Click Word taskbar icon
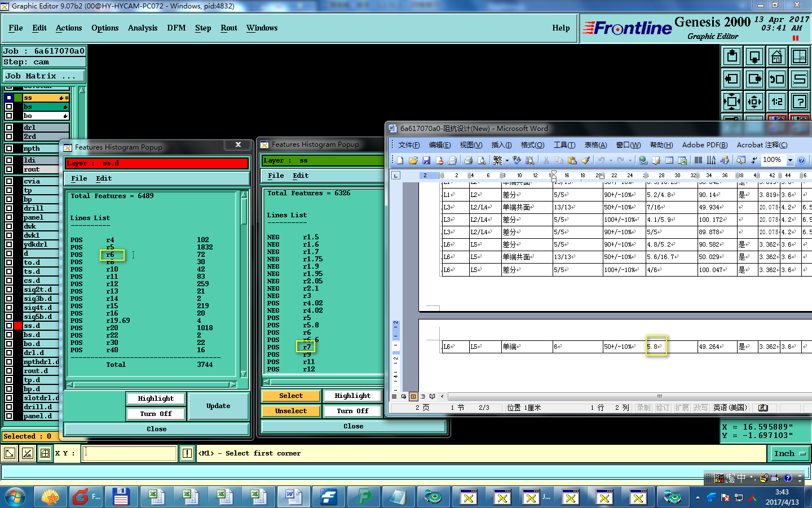This screenshot has width=812, height=508. (294, 497)
